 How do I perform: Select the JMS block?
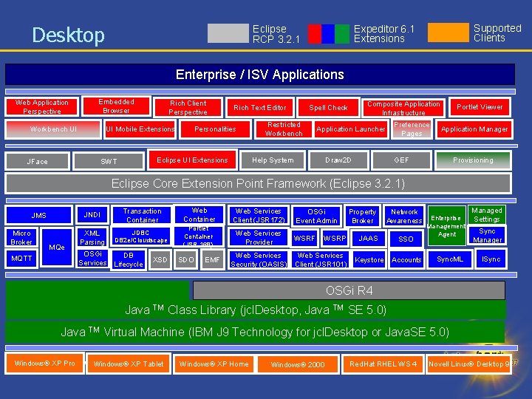coord(38,215)
